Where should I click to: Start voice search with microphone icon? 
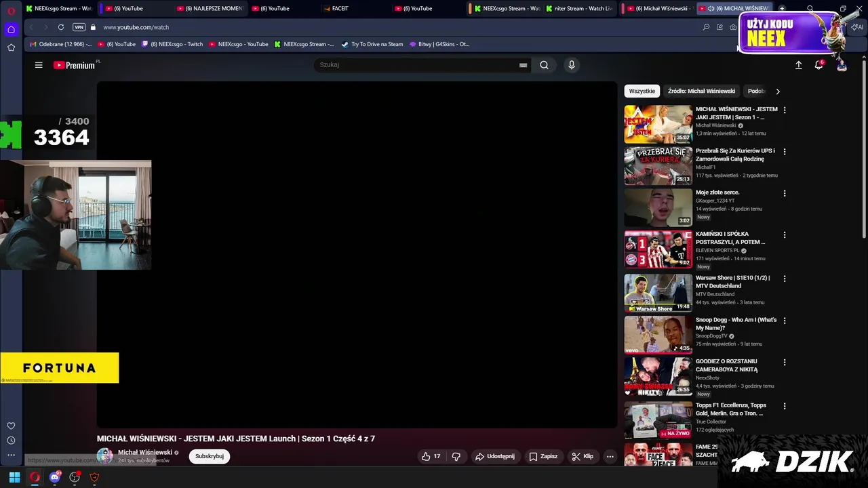coord(572,65)
